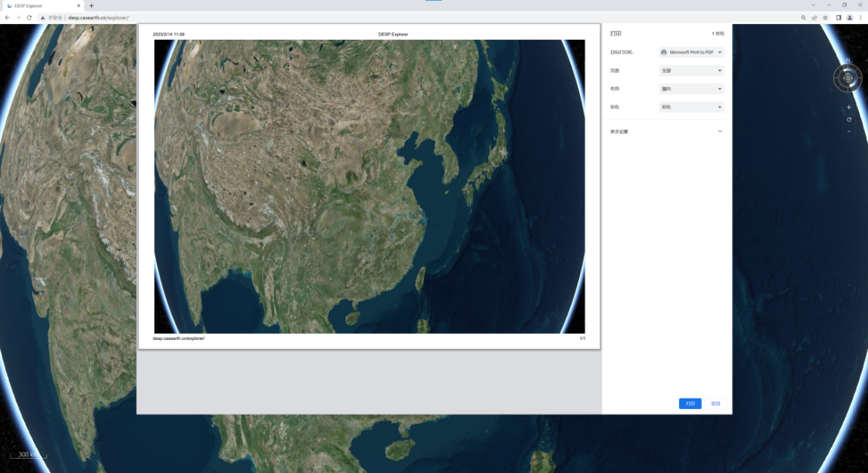Screen dimensions: 868x473
Task: Zoom out with the map minus button
Action: 848,132
